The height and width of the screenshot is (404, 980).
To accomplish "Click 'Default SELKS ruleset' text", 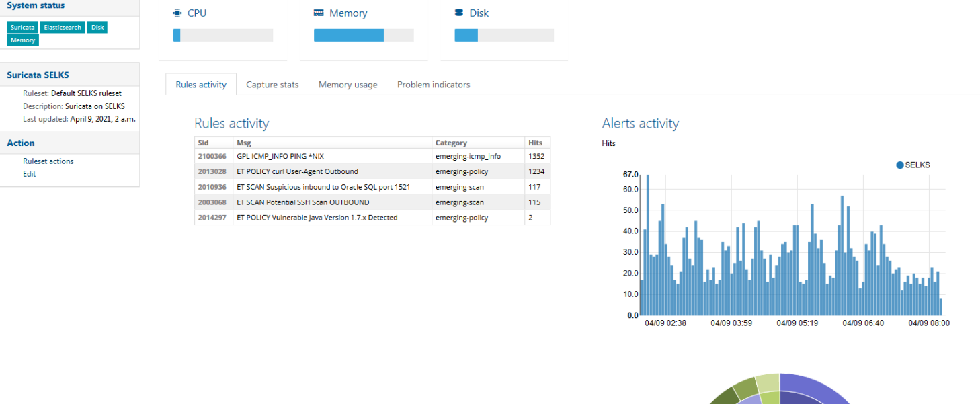I will pyautogui.click(x=86, y=93).
